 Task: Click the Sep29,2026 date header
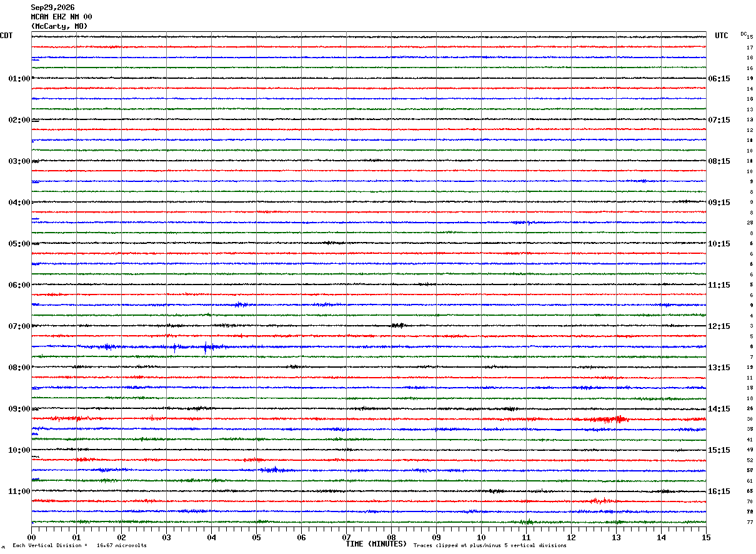pos(52,8)
